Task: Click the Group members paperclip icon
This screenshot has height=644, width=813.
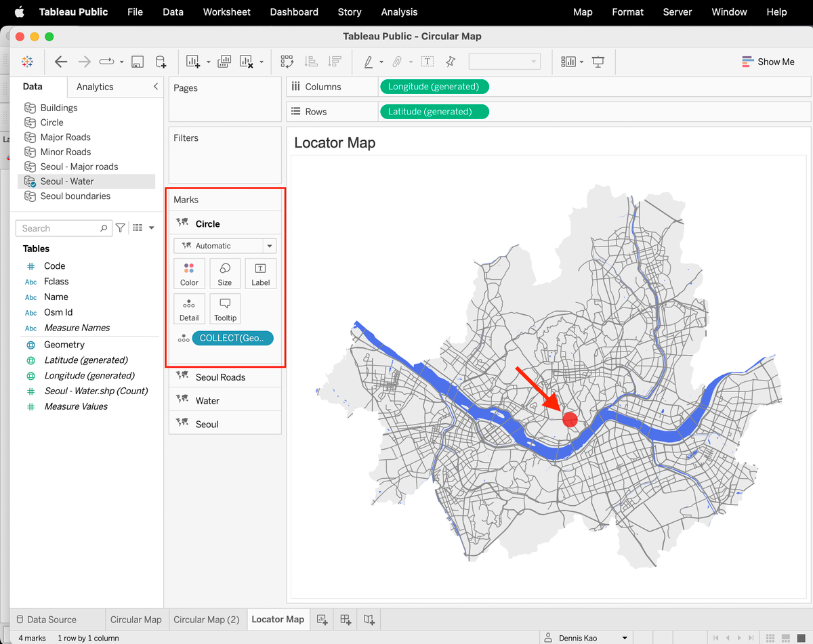Action: 398,62
